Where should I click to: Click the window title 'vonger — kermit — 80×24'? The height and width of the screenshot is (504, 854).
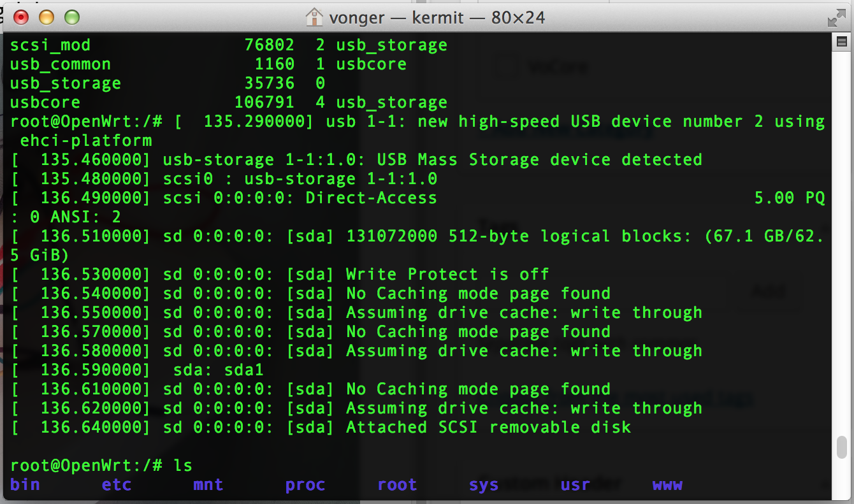coord(437,17)
